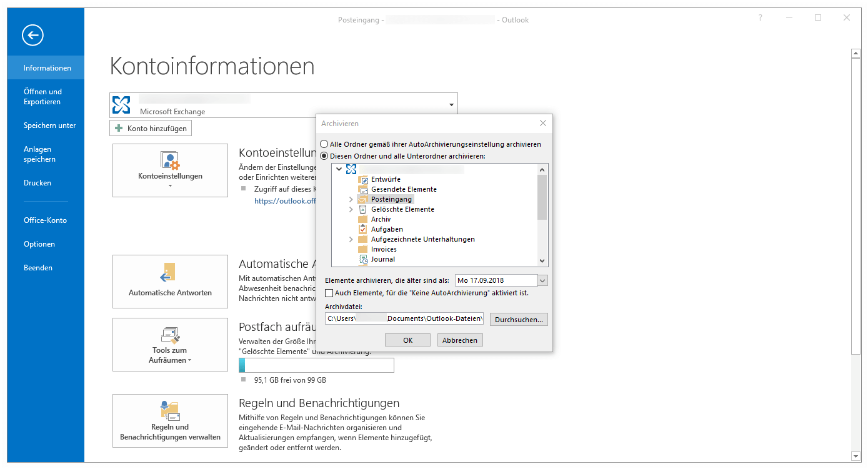
Task: Go back using the circled arrow icon
Action: pyautogui.click(x=32, y=35)
